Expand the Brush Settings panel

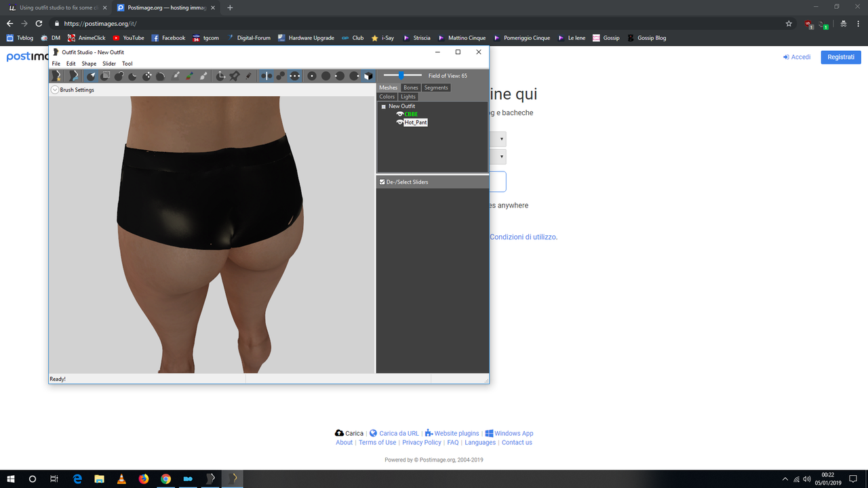click(x=55, y=89)
